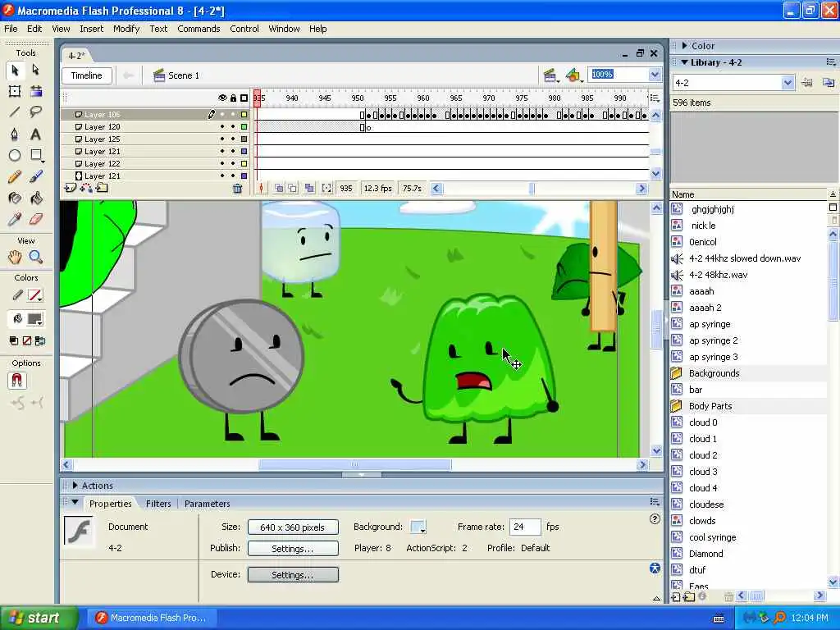Click the Frame rate input field

pos(525,527)
